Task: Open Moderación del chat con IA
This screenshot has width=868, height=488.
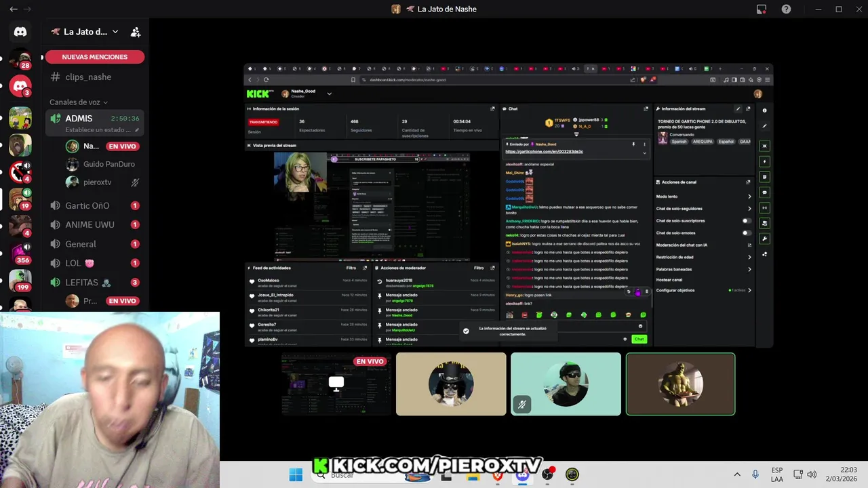Action: click(704, 245)
